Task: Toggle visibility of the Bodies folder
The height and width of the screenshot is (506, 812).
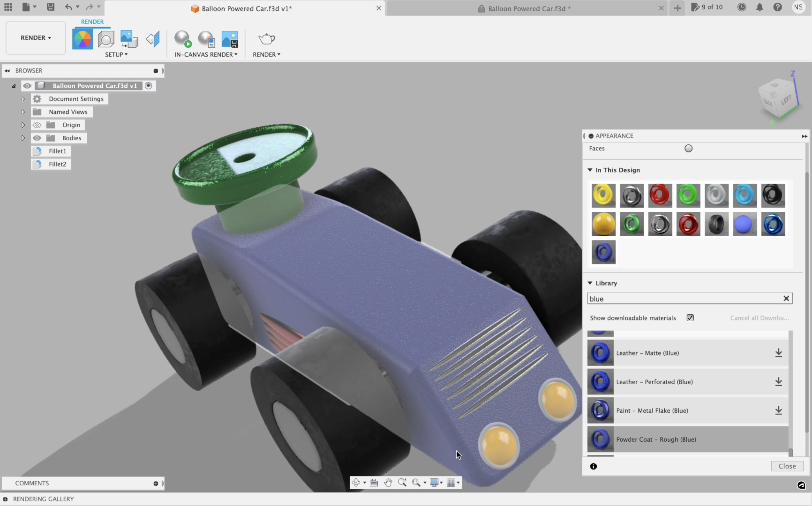Action: [x=37, y=137]
